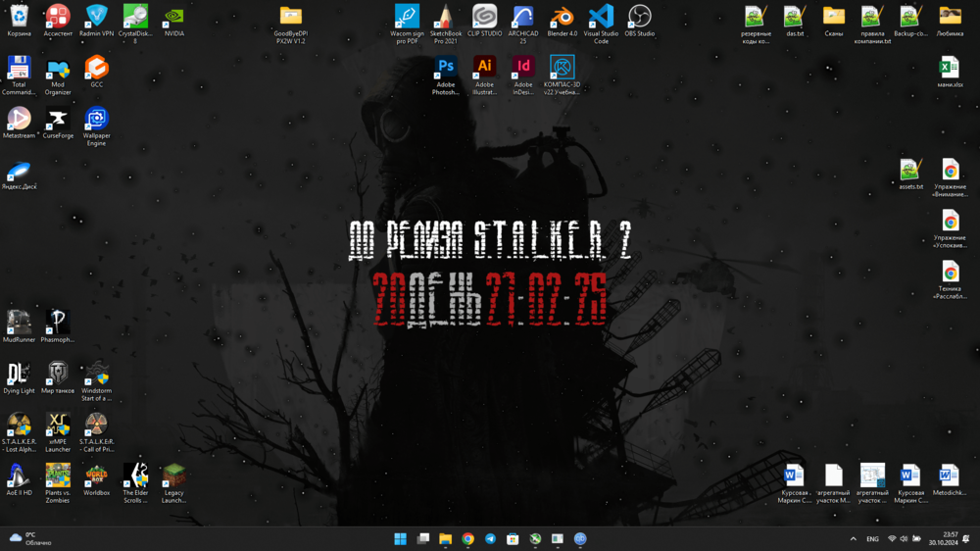The height and width of the screenshot is (551, 980).
Task: Open File Explorer from taskbar
Action: tap(445, 538)
